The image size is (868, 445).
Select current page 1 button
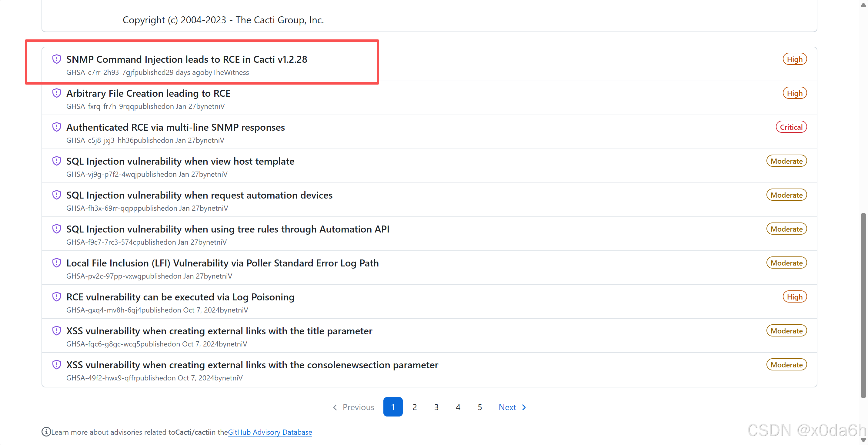(392, 407)
